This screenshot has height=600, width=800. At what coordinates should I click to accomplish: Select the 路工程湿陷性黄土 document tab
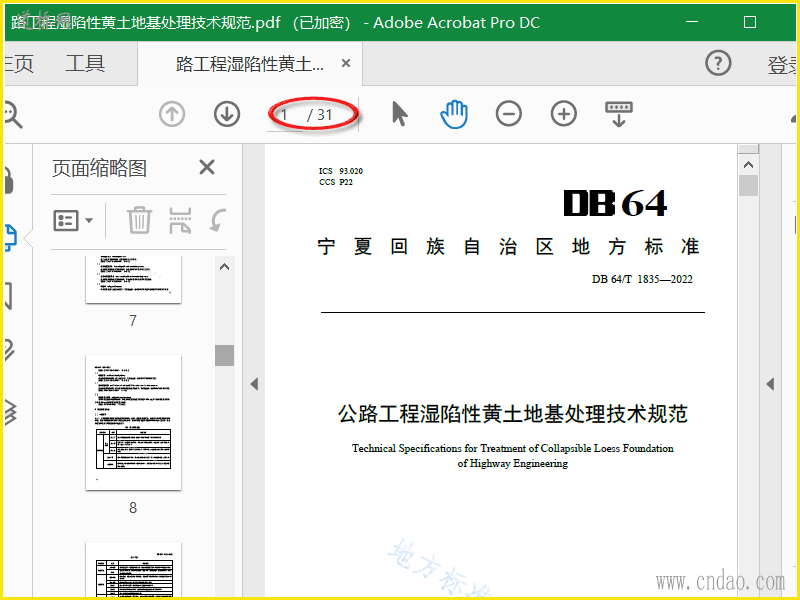coord(250,64)
